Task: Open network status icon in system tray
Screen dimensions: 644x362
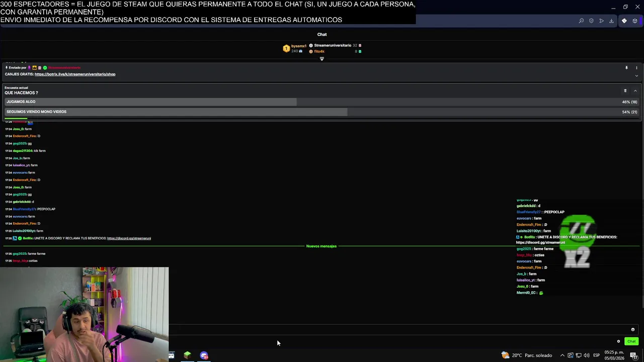Action: point(579,355)
